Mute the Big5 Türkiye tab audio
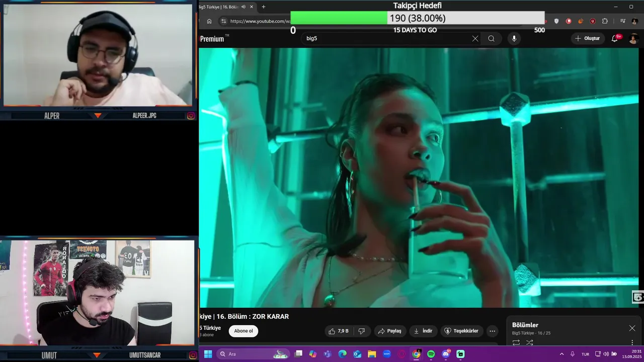The height and width of the screenshot is (362, 644). coord(244,7)
